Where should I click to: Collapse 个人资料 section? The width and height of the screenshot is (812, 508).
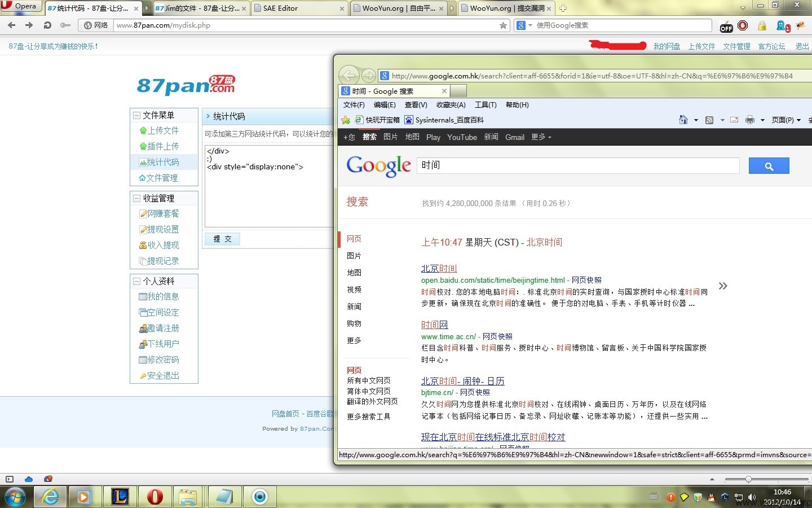point(136,281)
